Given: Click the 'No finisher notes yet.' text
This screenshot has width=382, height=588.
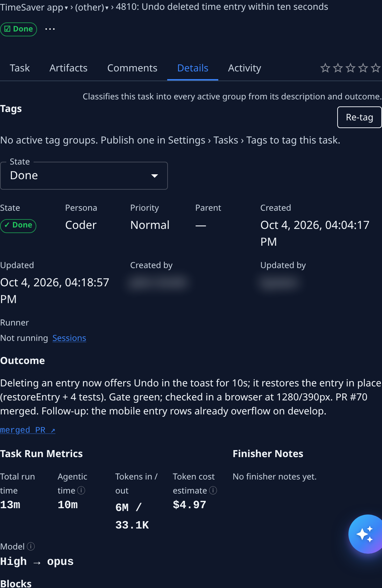Looking at the screenshot, I should (275, 477).
